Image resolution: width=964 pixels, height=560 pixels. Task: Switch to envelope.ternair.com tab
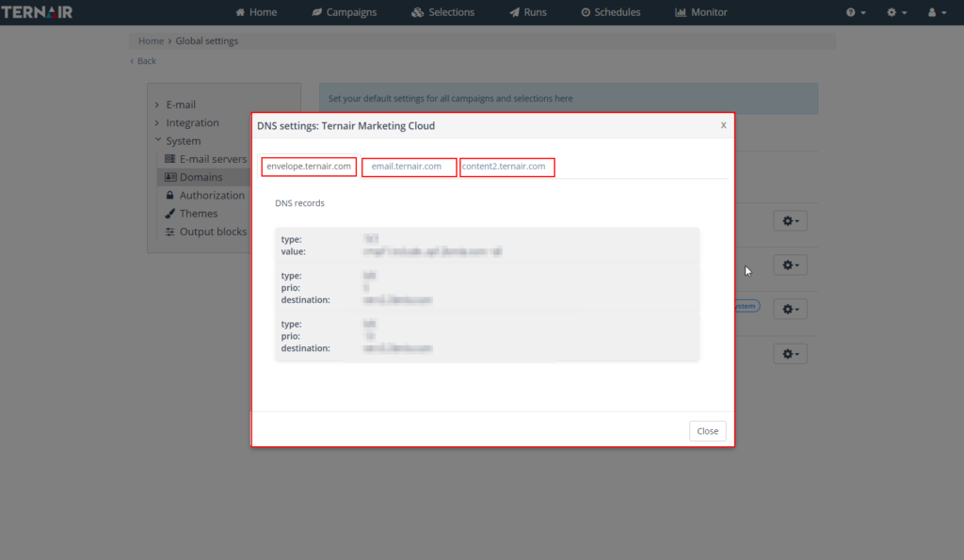click(x=309, y=167)
